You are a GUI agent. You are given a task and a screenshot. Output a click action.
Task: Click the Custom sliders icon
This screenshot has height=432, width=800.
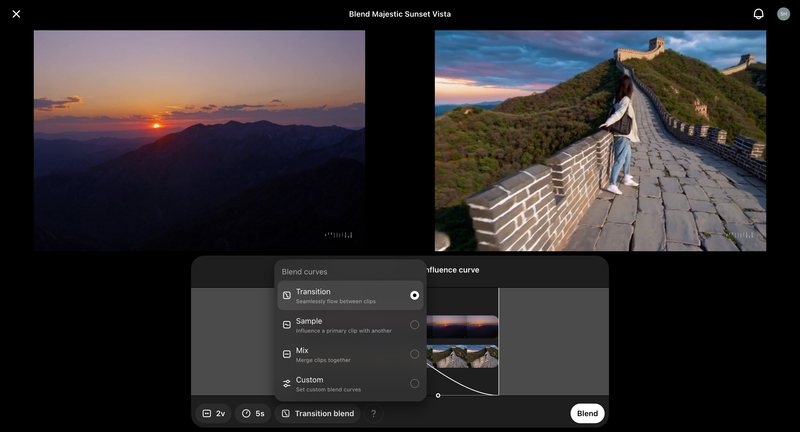point(287,383)
